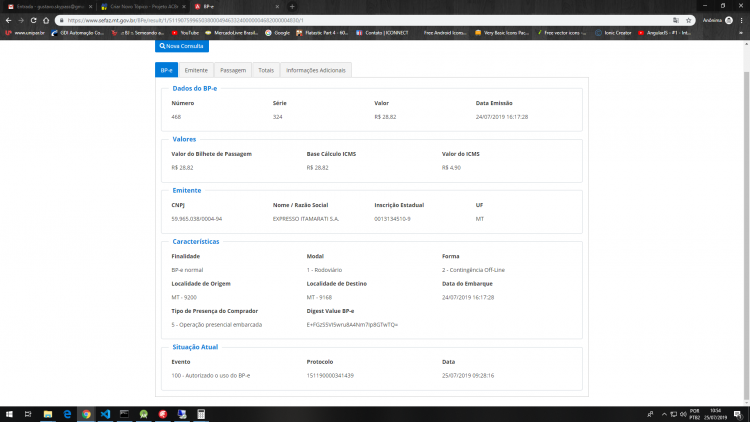Open the taskbar clock and date
The width and height of the screenshot is (750, 422).
tap(716, 414)
